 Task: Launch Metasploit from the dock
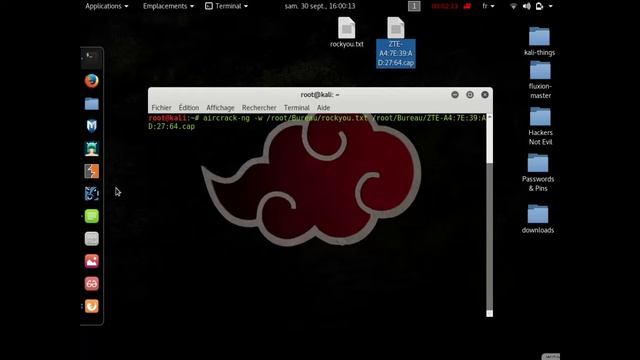pos(91,126)
